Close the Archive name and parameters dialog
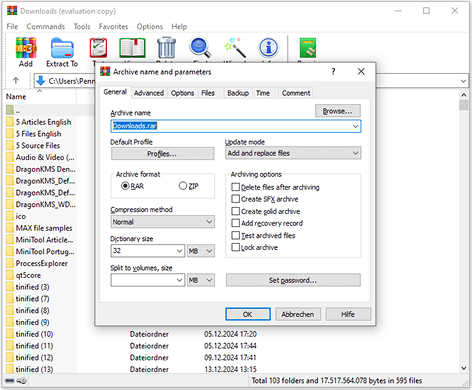 (361, 71)
